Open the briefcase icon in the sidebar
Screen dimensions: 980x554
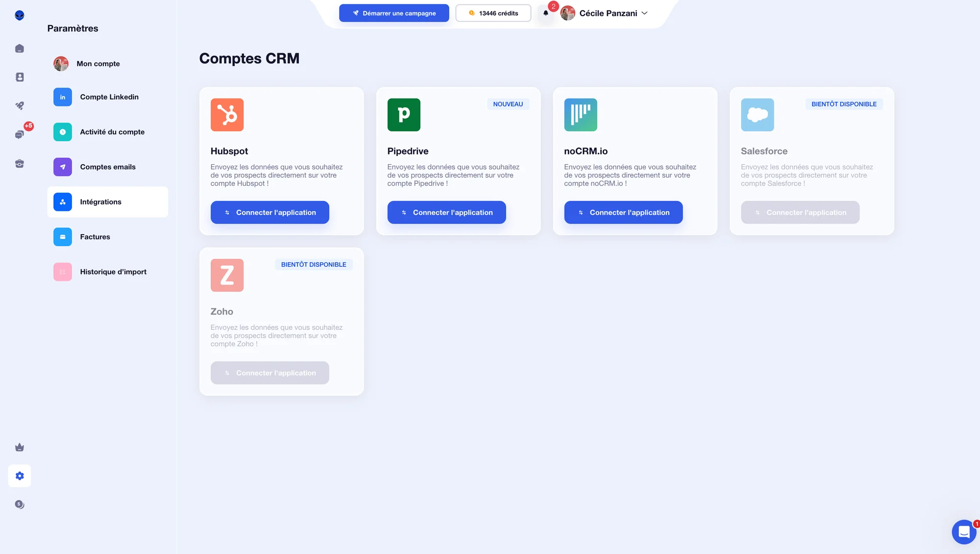pyautogui.click(x=19, y=163)
